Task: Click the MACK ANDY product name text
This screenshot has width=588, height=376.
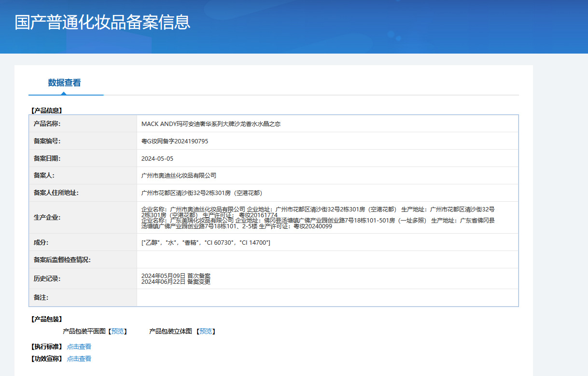Action: (210, 124)
